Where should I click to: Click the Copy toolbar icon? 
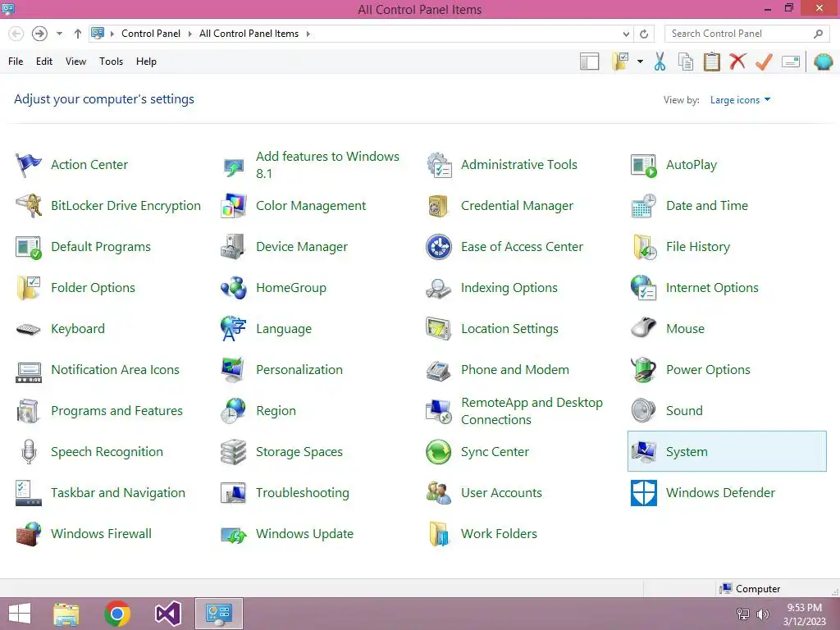[x=686, y=62]
